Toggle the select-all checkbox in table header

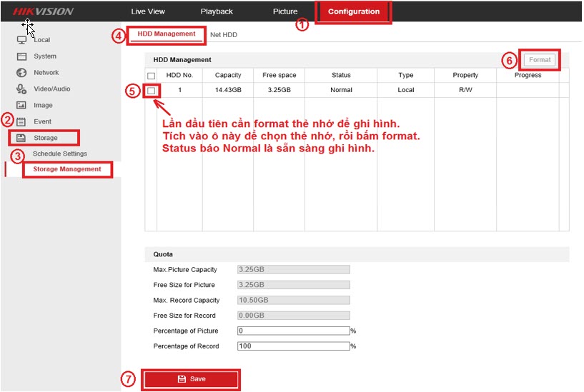point(151,76)
